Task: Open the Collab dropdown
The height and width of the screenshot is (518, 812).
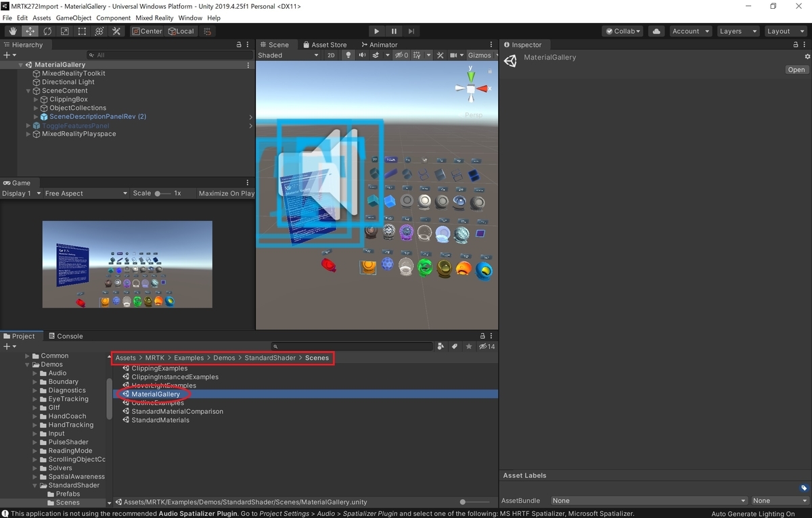Action: (624, 31)
